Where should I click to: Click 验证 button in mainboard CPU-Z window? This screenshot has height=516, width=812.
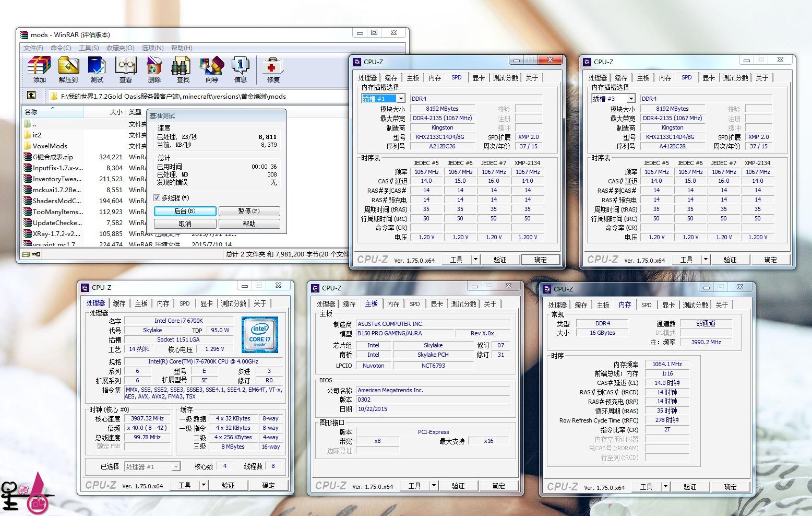pos(458,486)
